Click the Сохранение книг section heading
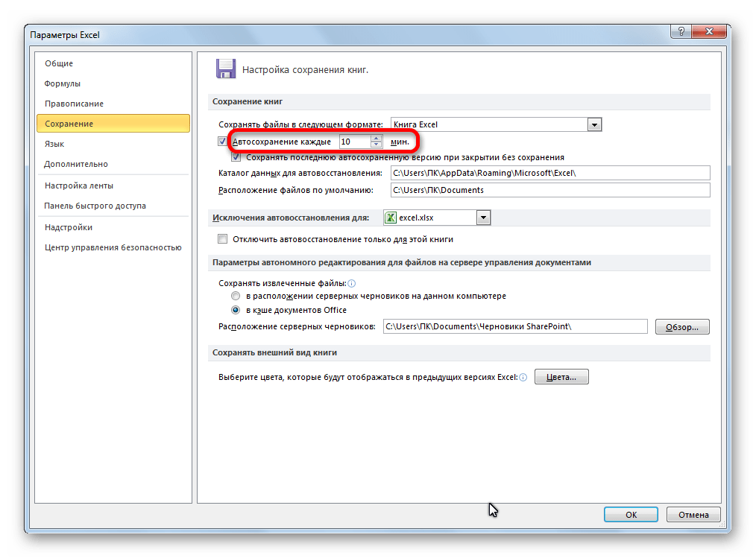Image resolution: width=756 pixels, height=558 pixels. pyautogui.click(x=248, y=101)
